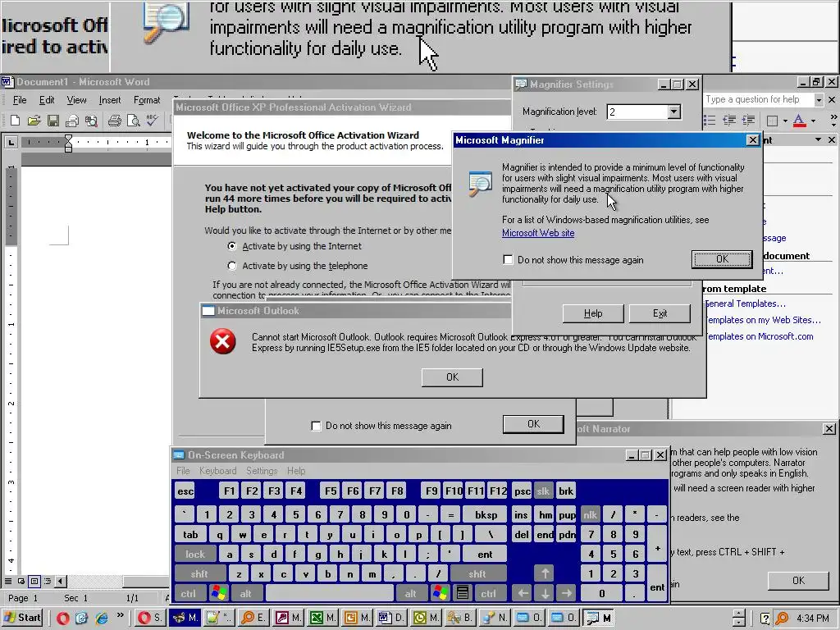Open the Format menu in Word
This screenshot has height=630, width=840.
pyautogui.click(x=147, y=100)
